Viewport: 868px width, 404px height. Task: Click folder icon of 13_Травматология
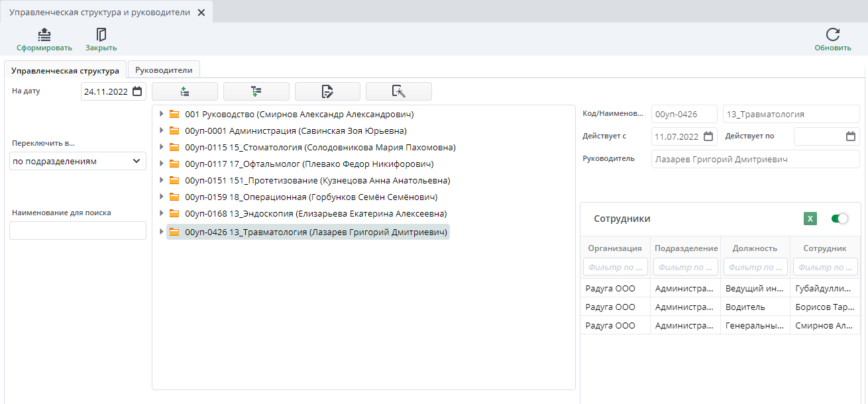[174, 232]
